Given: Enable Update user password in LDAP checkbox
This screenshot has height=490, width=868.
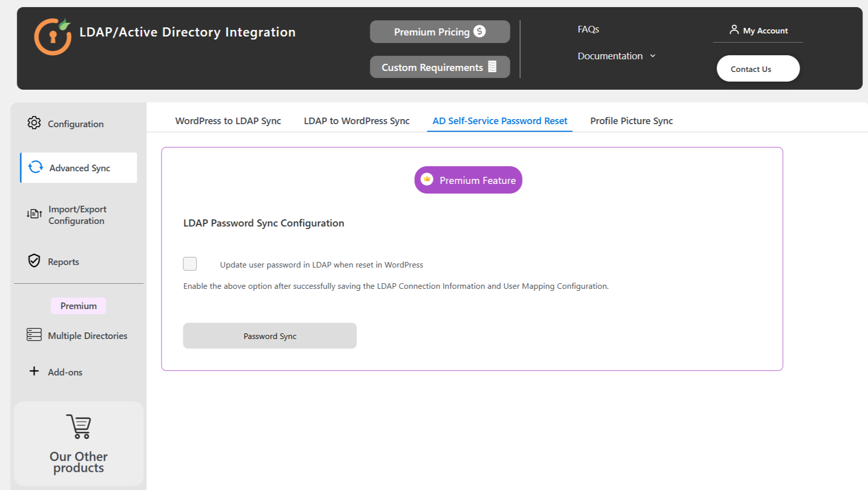Looking at the screenshot, I should tap(190, 264).
